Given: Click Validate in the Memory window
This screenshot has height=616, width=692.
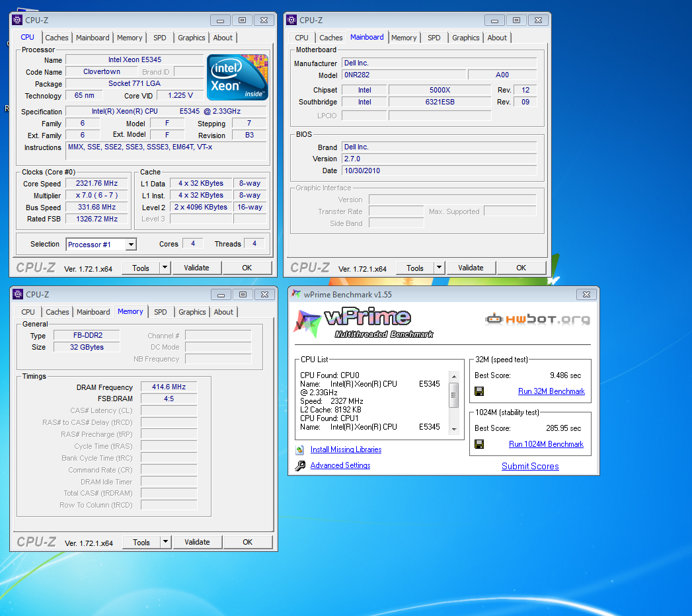Looking at the screenshot, I should 197,543.
